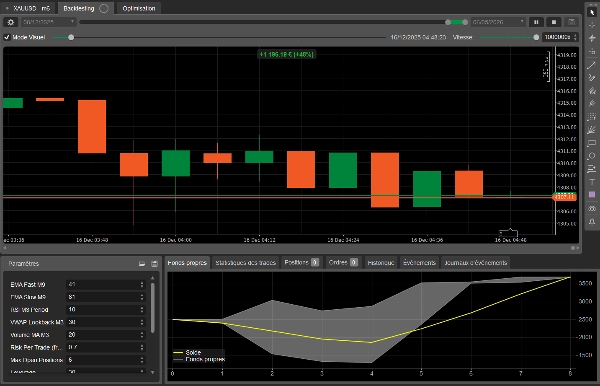Open the Historique tab
This screenshot has height=386, width=600.
click(x=381, y=263)
